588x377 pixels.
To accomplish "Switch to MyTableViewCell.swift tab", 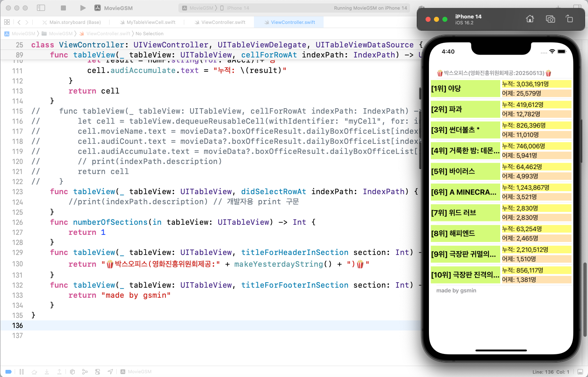I will 148,22.
